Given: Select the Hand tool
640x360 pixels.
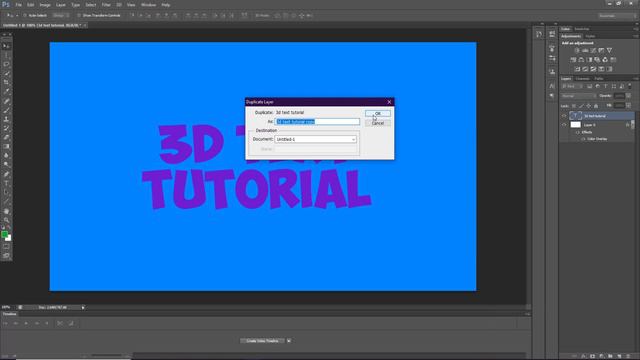Looking at the screenshot, I should 6,211.
